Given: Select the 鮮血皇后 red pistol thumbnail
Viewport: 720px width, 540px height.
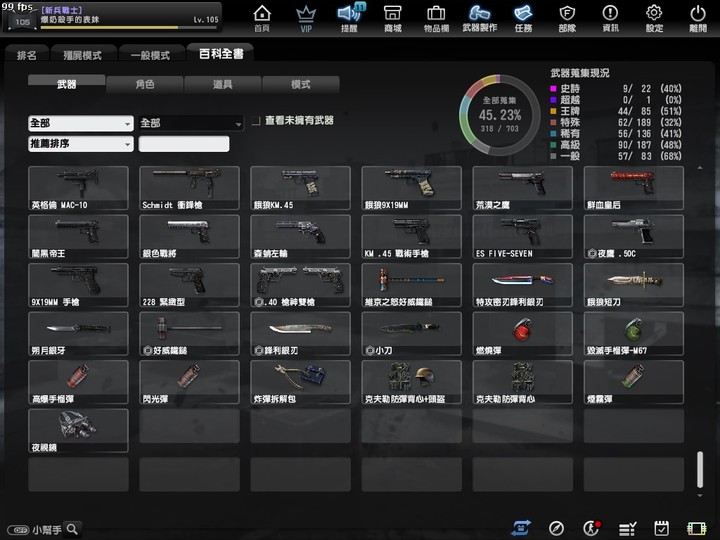Looking at the screenshot, I should 634,188.
